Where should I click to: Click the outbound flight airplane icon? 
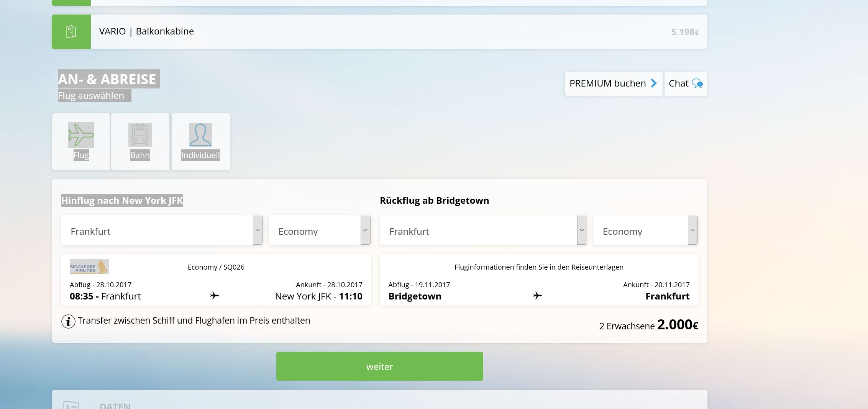[215, 296]
